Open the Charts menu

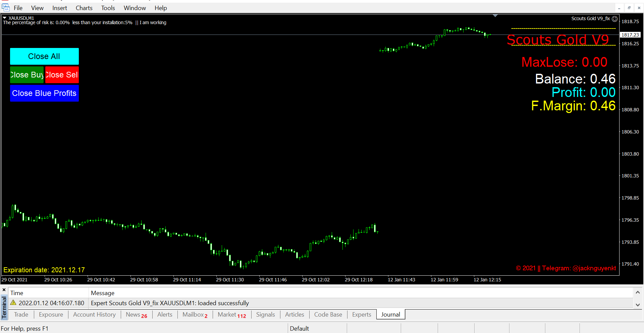tap(84, 8)
